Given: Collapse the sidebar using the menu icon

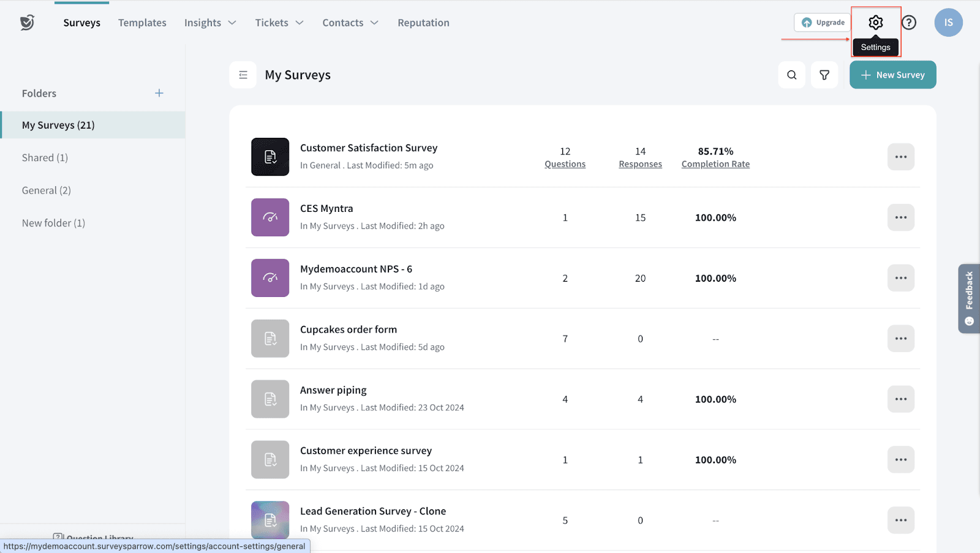Looking at the screenshot, I should (243, 75).
